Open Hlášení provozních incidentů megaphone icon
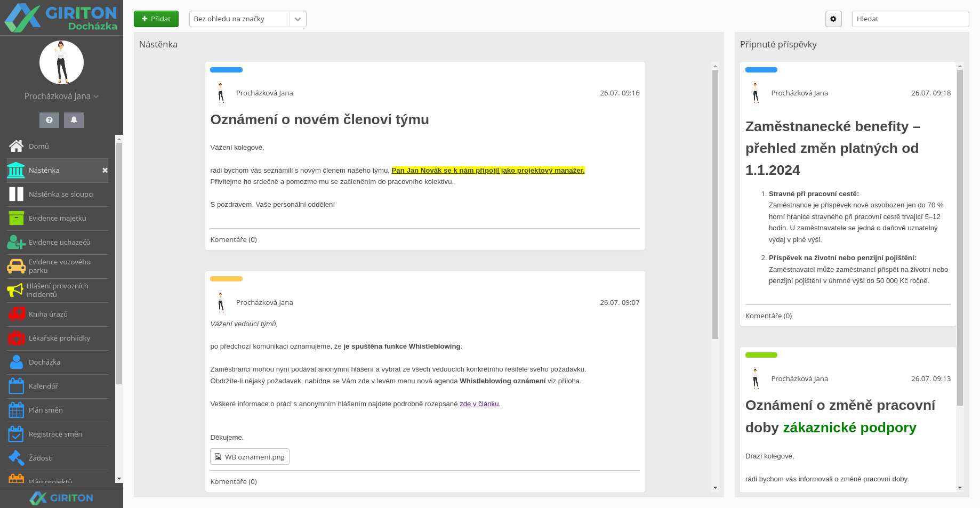Image resolution: width=980 pixels, height=508 pixels. (x=15, y=290)
